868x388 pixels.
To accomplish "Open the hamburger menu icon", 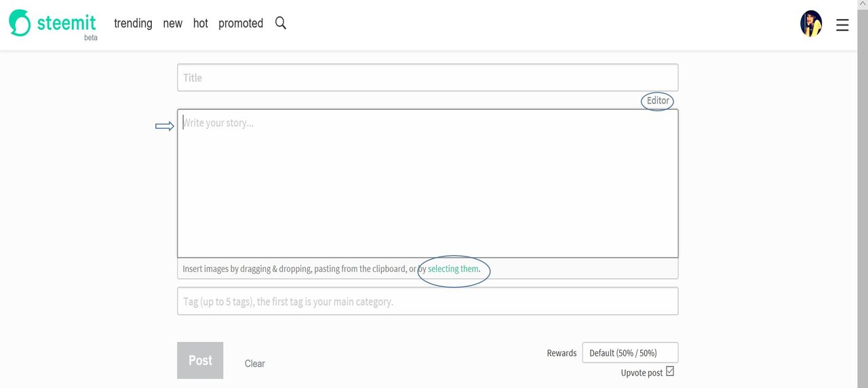I will point(842,25).
